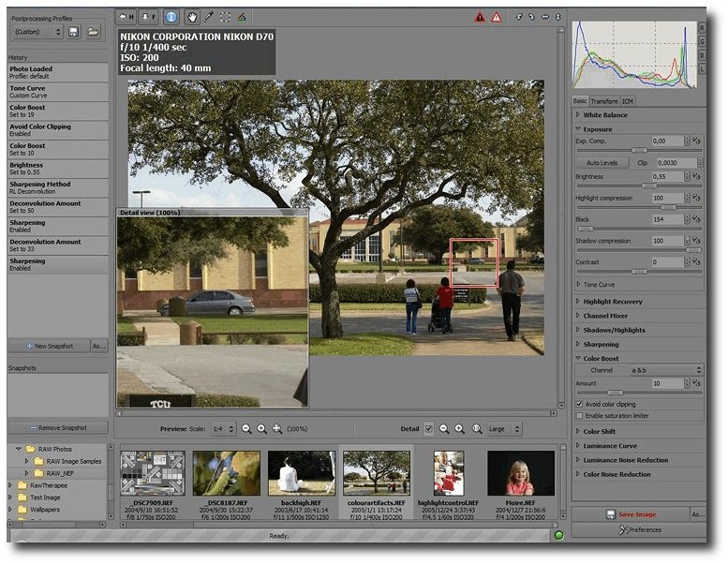The height and width of the screenshot is (564, 728).
Task: Click the preview zoom-to-fit icon
Action: click(277, 429)
